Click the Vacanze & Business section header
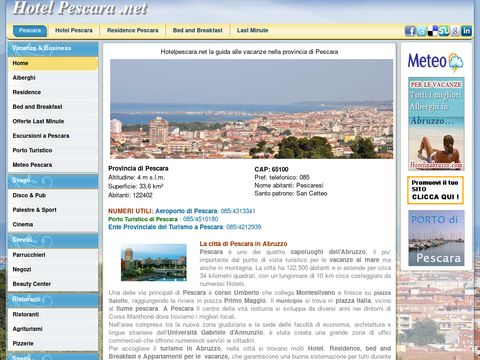The height and width of the screenshot is (360, 480). [53, 49]
